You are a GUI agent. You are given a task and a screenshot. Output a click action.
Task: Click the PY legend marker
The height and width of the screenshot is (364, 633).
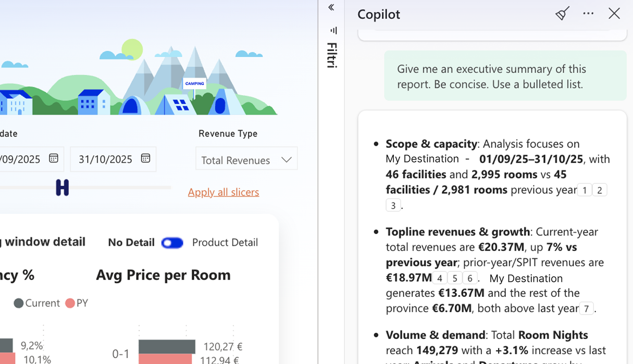70,303
